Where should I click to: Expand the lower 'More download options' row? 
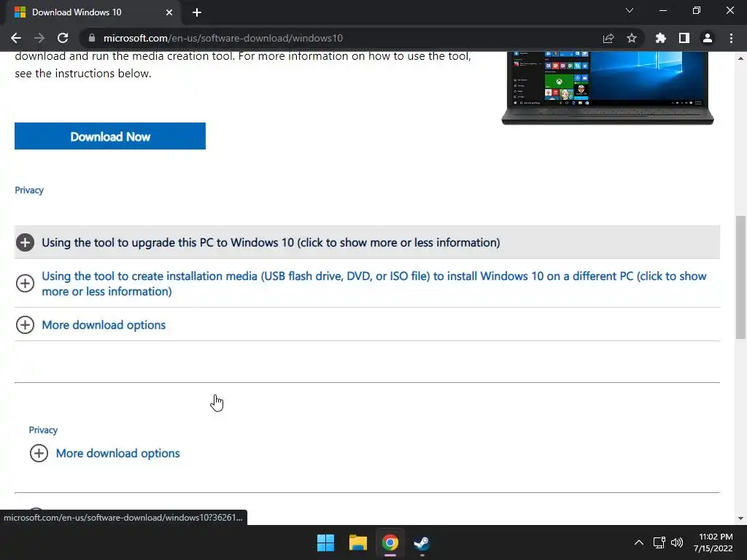click(117, 454)
